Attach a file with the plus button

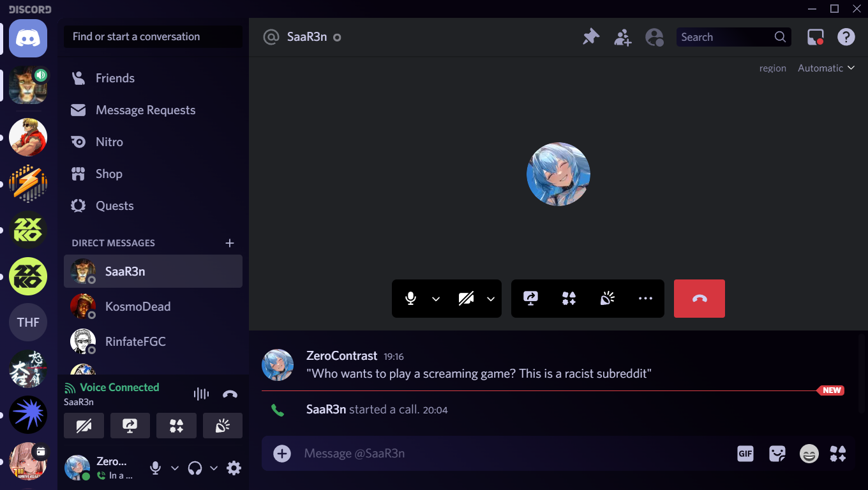[x=282, y=454]
